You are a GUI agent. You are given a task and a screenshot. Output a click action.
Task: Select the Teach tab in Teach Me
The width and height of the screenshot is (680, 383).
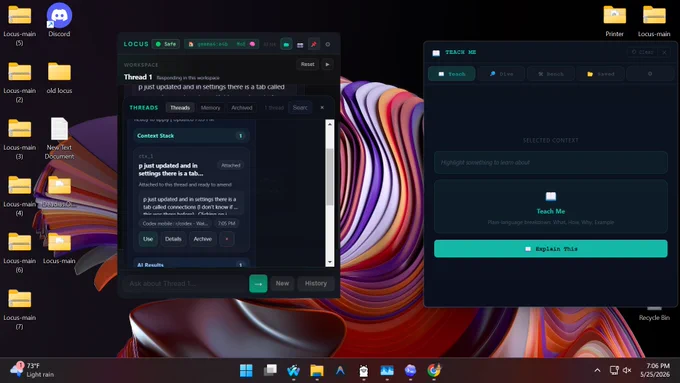tap(452, 74)
